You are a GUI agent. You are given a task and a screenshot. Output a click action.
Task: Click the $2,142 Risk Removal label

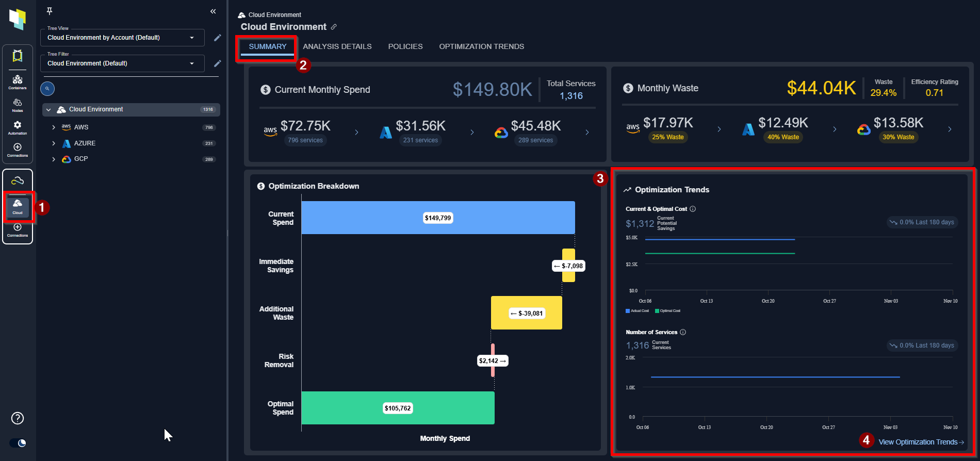(x=493, y=361)
